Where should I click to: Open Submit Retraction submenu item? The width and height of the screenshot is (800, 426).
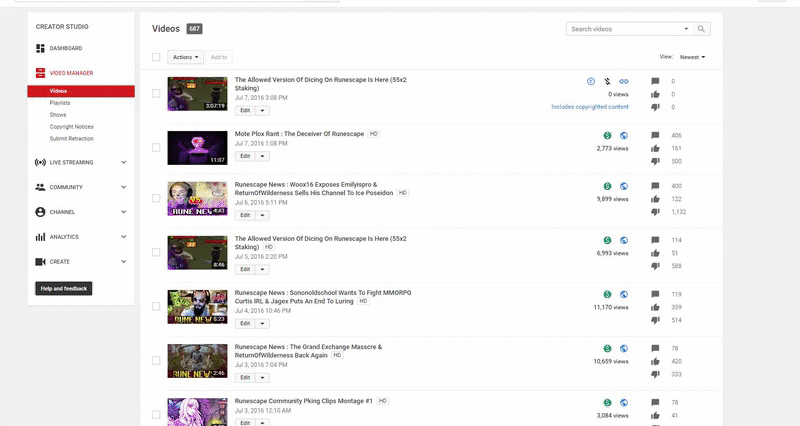71,139
